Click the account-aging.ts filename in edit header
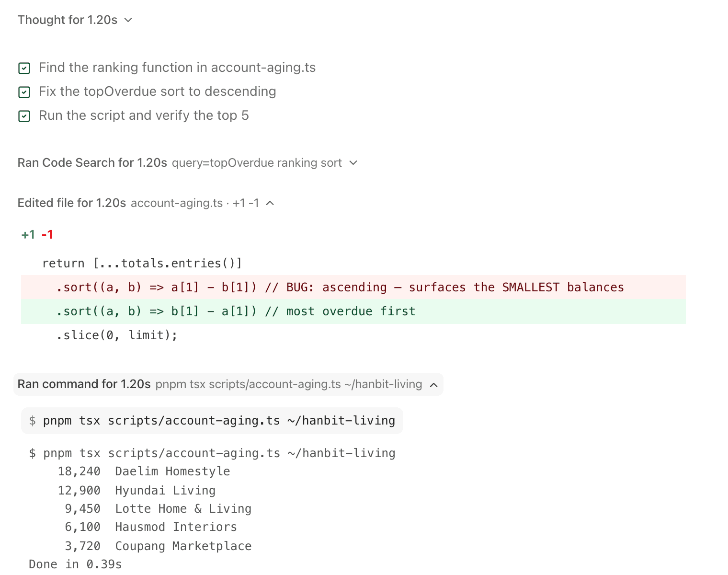728x575 pixels. [x=177, y=203]
